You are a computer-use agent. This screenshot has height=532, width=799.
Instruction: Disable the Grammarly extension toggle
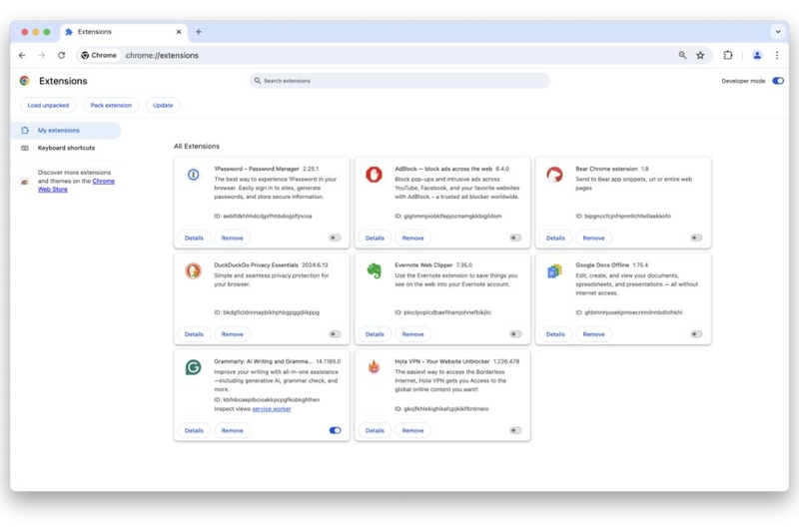[335, 430]
